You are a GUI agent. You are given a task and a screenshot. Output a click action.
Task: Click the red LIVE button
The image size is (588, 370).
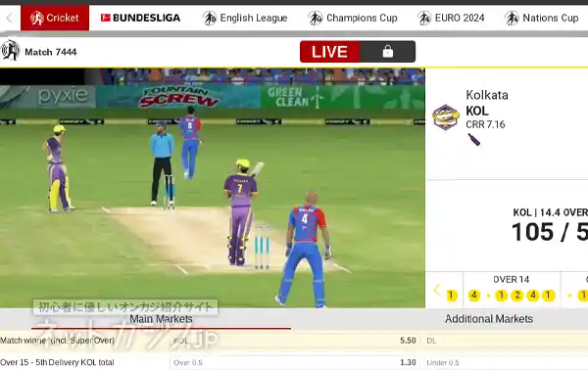330,52
